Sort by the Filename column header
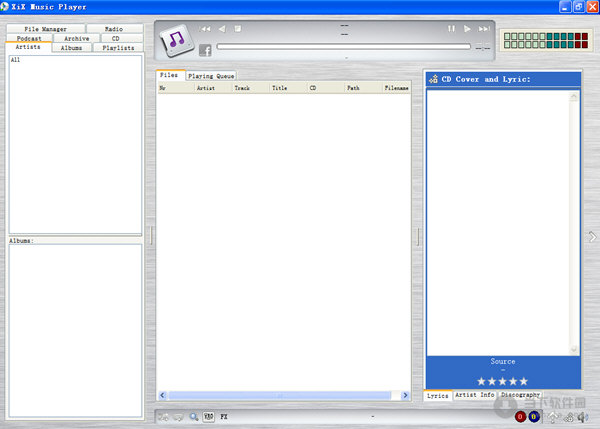Image resolution: width=600 pixels, height=429 pixels. [x=396, y=88]
